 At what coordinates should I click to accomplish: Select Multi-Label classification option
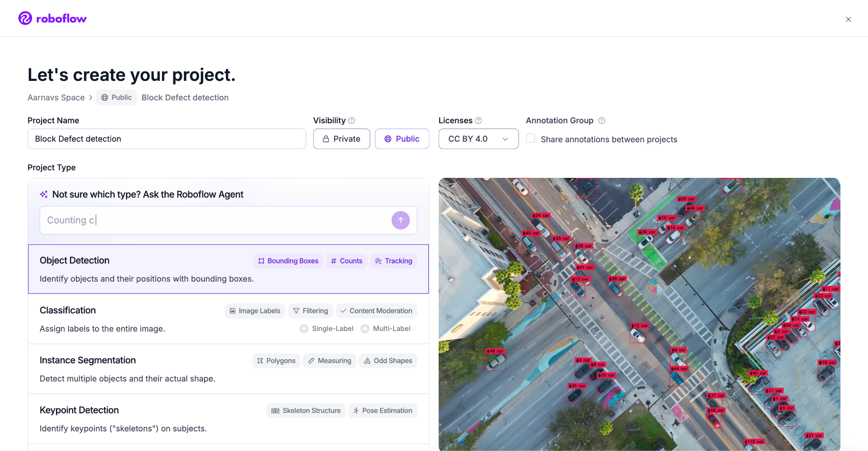386,329
